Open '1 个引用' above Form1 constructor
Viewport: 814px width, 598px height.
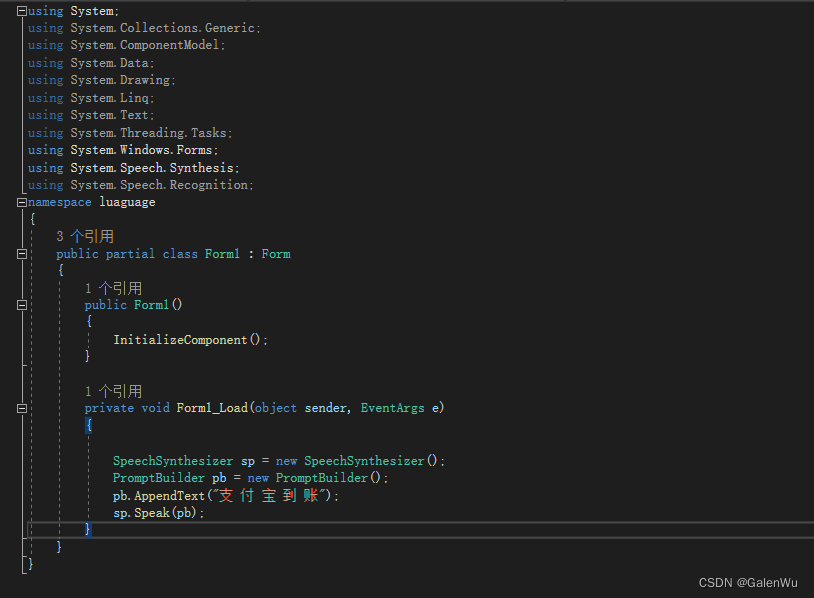pos(113,288)
